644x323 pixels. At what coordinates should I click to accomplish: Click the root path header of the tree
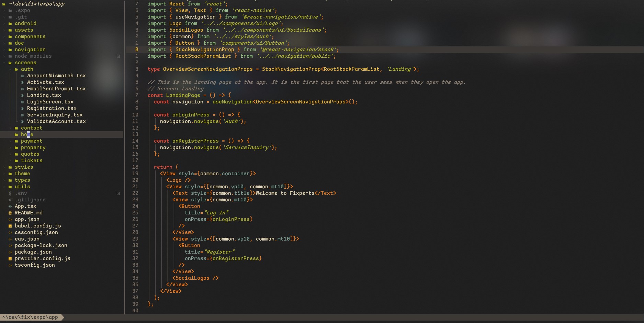tap(36, 4)
